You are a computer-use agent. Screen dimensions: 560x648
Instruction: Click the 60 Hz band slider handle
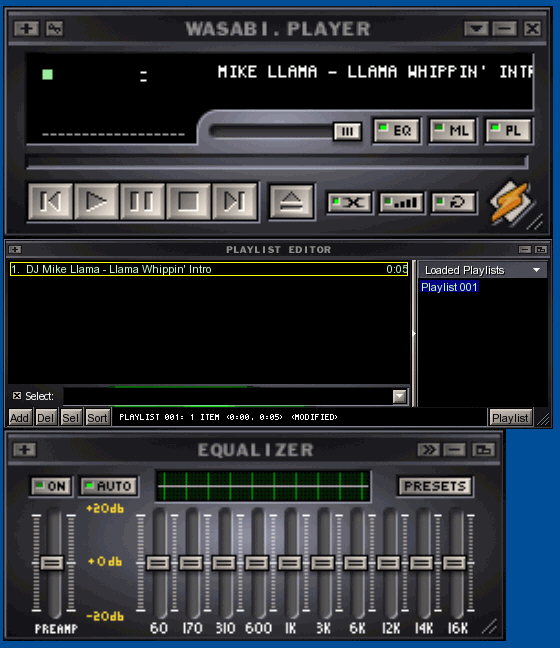pos(158,563)
